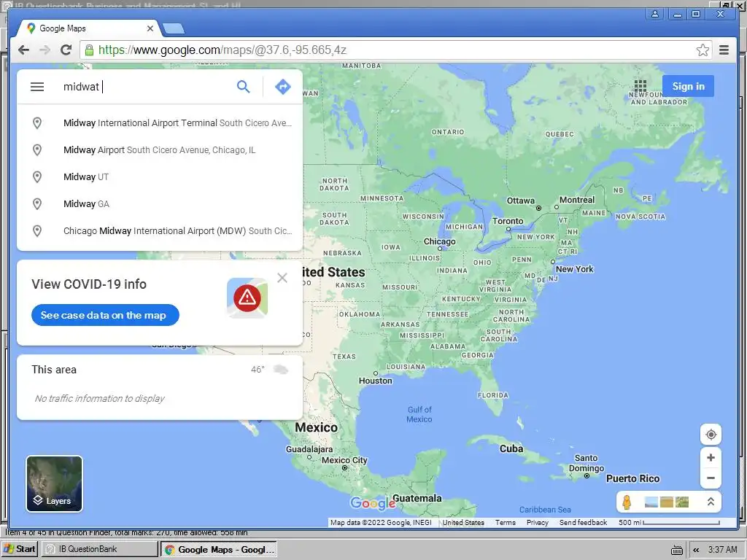The height and width of the screenshot is (560, 747).
Task: Click the cloudy weather icon
Action: click(x=281, y=370)
